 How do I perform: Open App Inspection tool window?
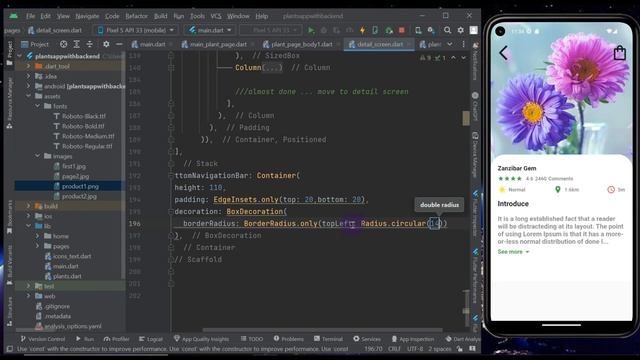(413, 339)
